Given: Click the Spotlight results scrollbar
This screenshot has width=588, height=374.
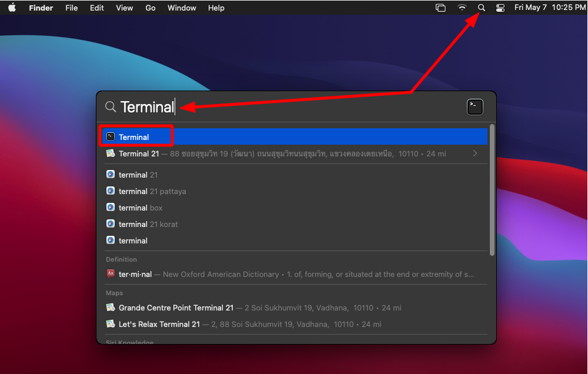Looking at the screenshot, I should coord(492,190).
